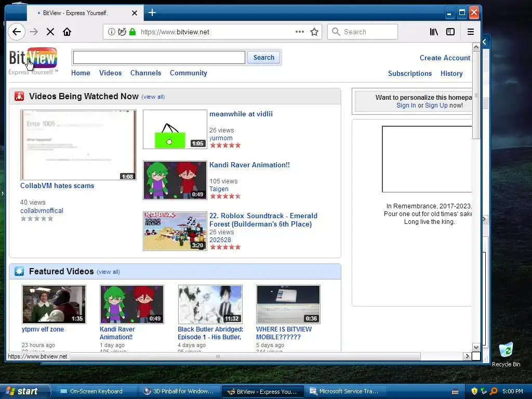Open the Firefox hamburger menu
532x399 pixels.
(471, 32)
